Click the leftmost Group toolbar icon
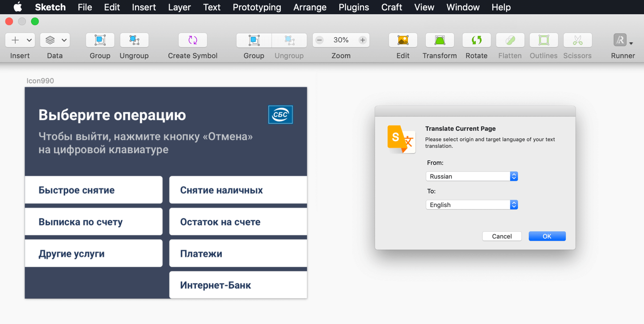This screenshot has height=324, width=644. pos(100,40)
